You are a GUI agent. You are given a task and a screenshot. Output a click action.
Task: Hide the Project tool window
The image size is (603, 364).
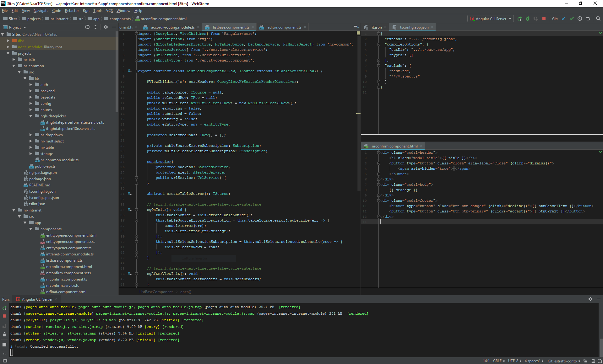pos(114,27)
